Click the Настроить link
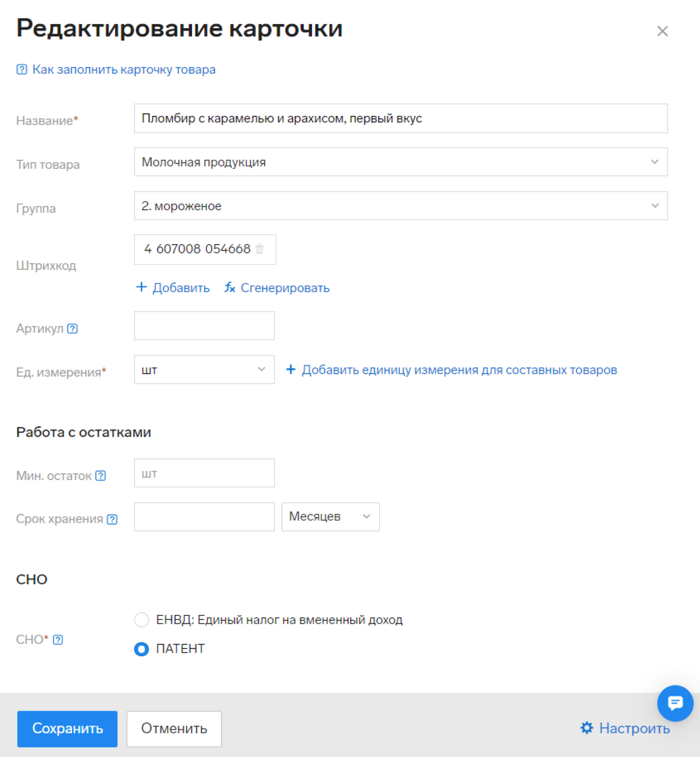The width and height of the screenshot is (700, 757). coord(634,728)
